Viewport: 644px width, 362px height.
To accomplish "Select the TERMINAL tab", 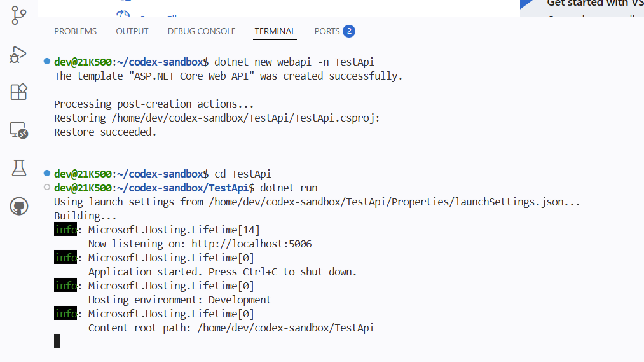I will [275, 31].
